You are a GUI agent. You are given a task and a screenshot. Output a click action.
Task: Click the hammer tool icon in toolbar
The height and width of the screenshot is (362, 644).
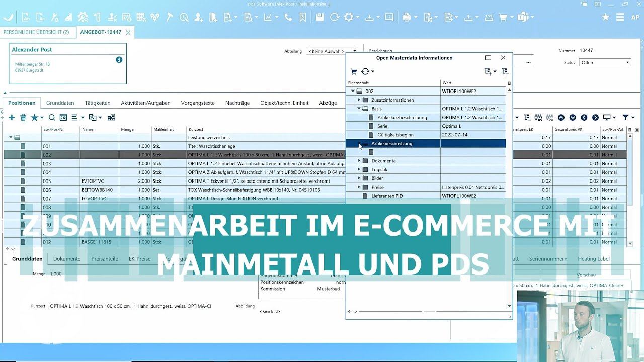pos(169,17)
